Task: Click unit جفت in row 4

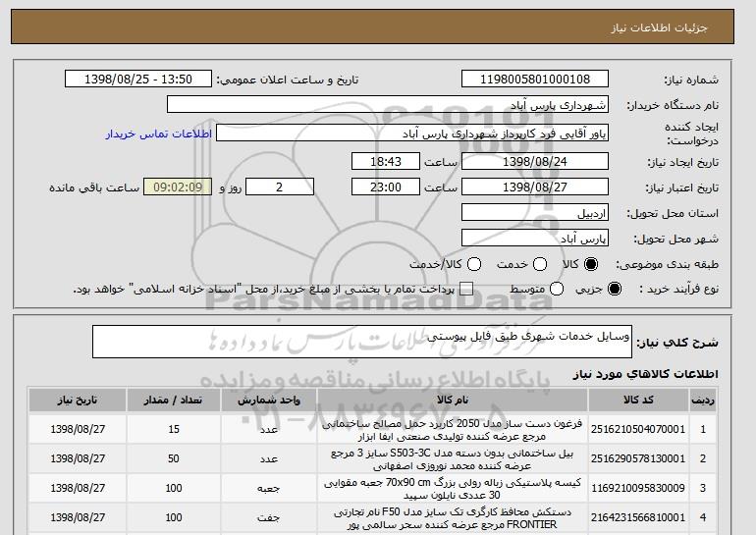Action: click(x=269, y=518)
